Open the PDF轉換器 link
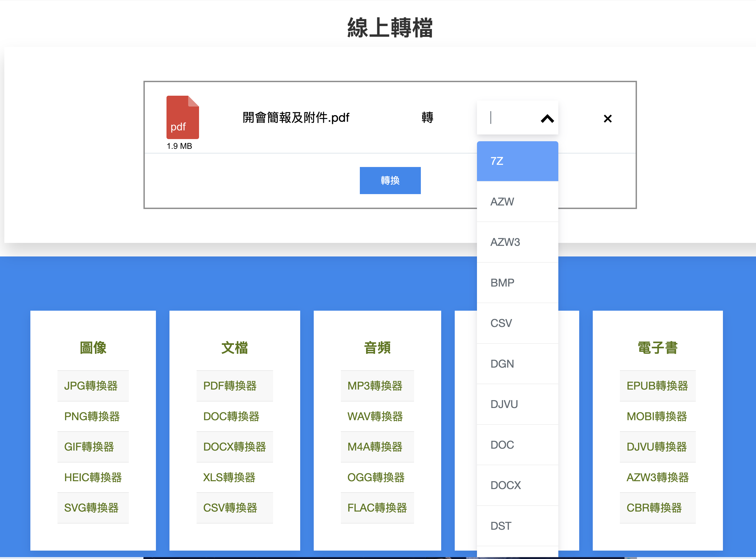The height and width of the screenshot is (559, 756). pyautogui.click(x=230, y=386)
